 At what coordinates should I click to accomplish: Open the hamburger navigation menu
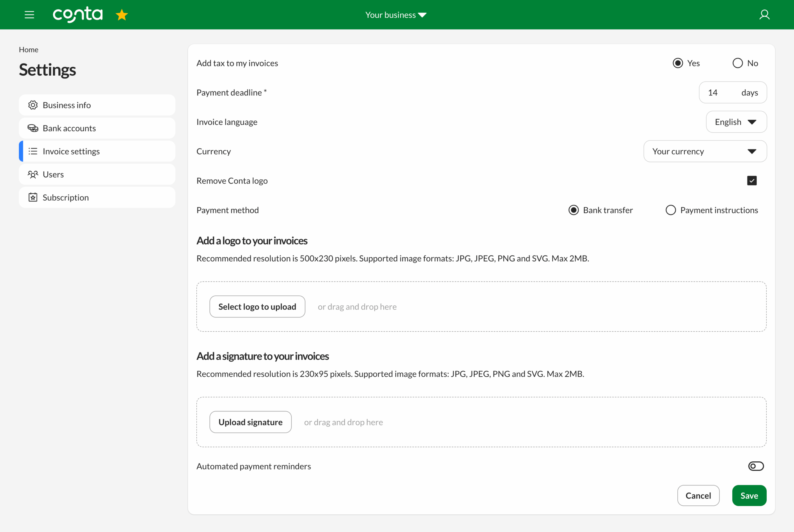[x=29, y=15]
